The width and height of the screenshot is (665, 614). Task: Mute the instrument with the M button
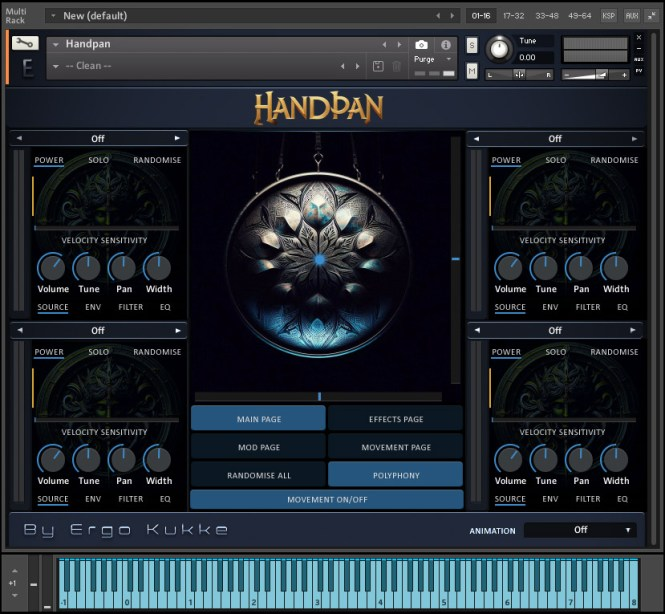472,70
